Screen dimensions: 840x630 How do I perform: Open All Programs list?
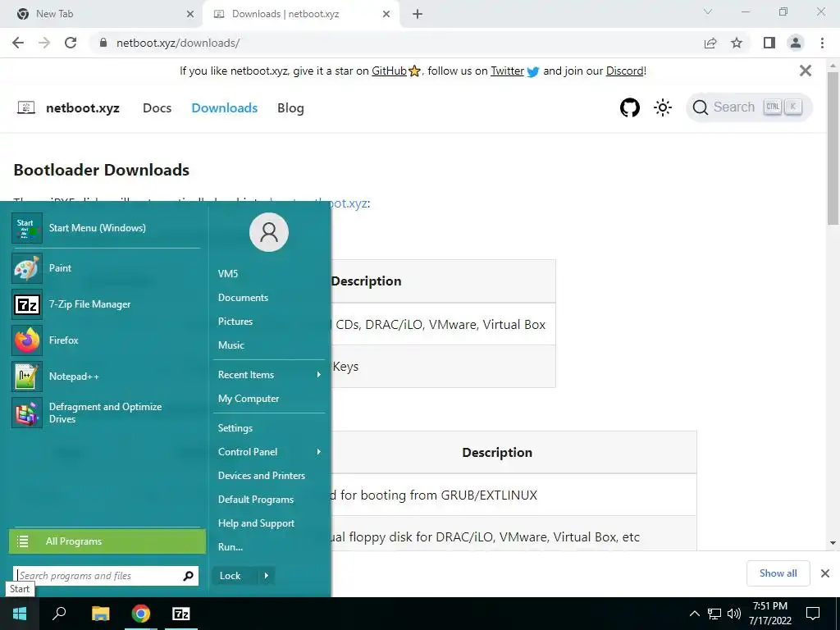[107, 541]
